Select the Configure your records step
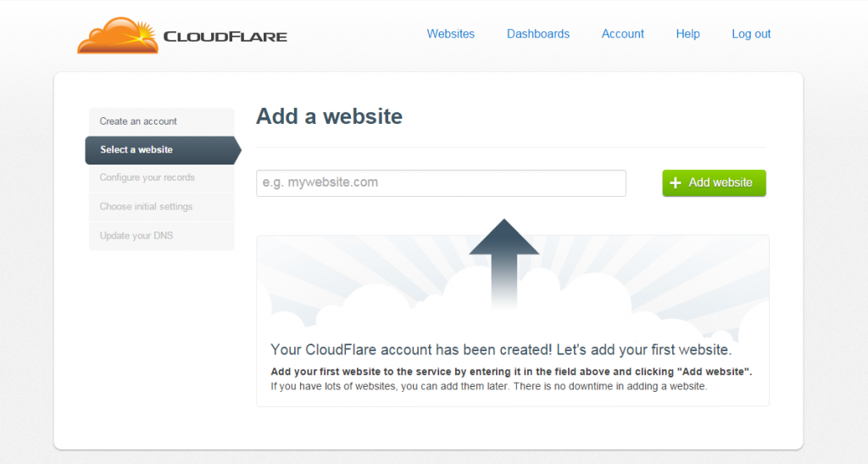This screenshot has height=464, width=868. 162,178
